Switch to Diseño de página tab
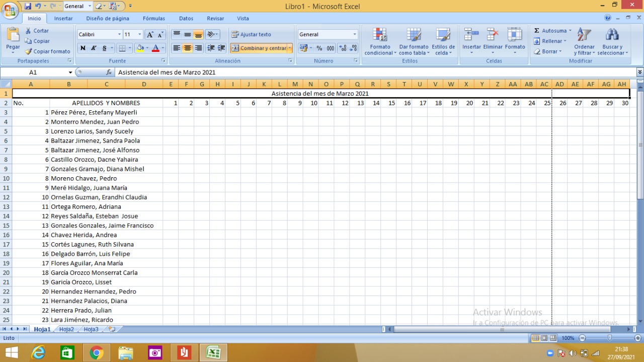 [x=108, y=19]
